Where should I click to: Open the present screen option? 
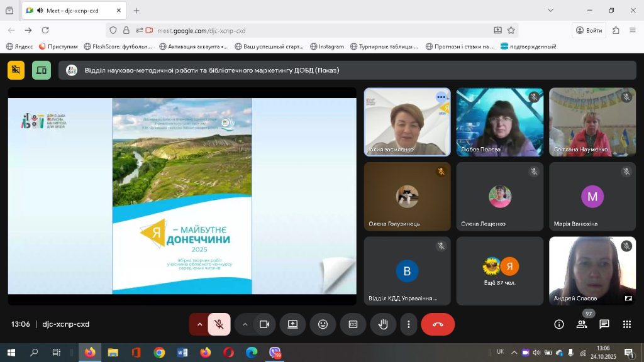click(x=292, y=324)
